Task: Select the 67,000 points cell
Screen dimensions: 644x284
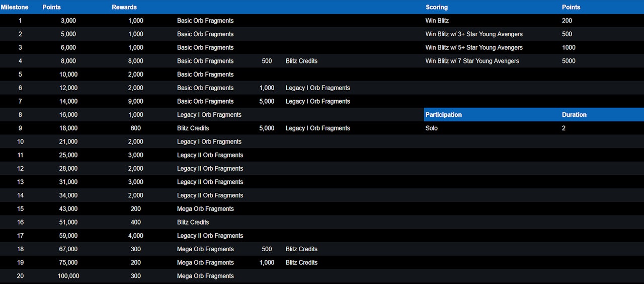Action: click(68, 249)
